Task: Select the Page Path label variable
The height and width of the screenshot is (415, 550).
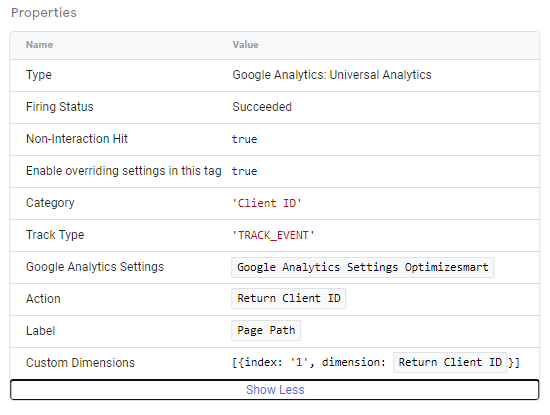Action: pos(266,330)
